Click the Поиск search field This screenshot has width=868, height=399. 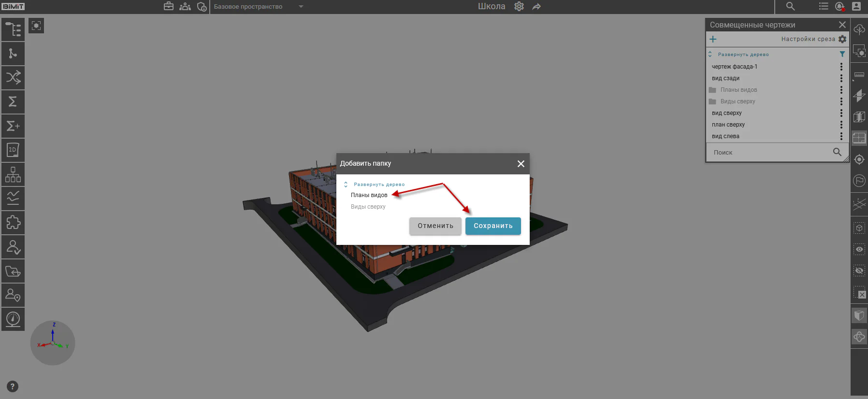click(770, 152)
